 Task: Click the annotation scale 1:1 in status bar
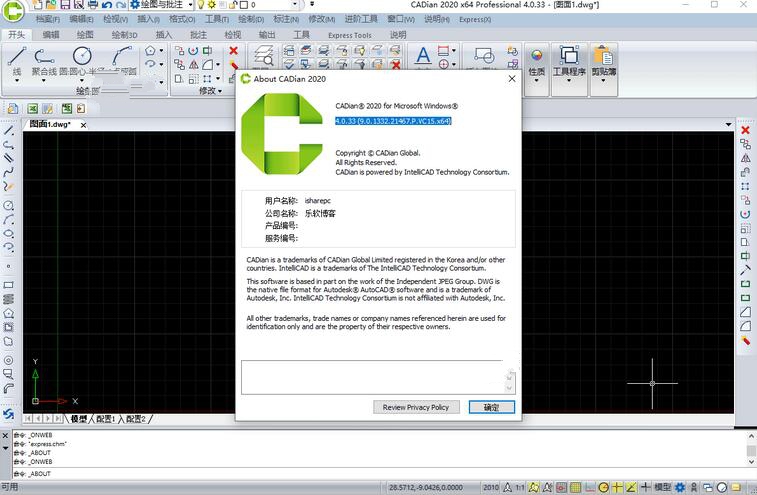click(x=519, y=487)
